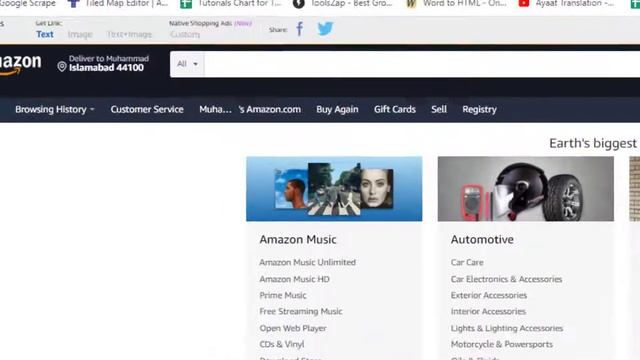Image resolution: width=640 pixels, height=360 pixels.
Task: Open Car Care category
Action: point(467,262)
